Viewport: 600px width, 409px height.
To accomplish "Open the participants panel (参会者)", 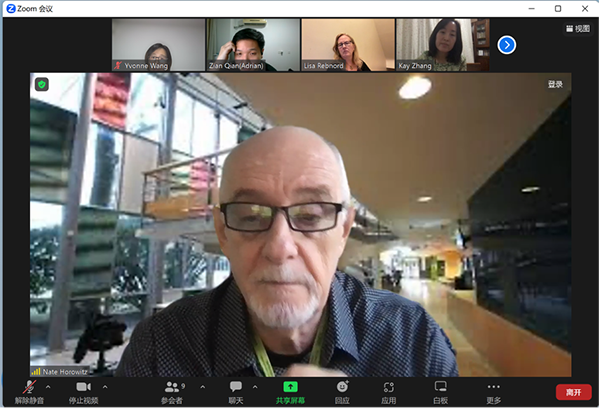I will tap(172, 390).
